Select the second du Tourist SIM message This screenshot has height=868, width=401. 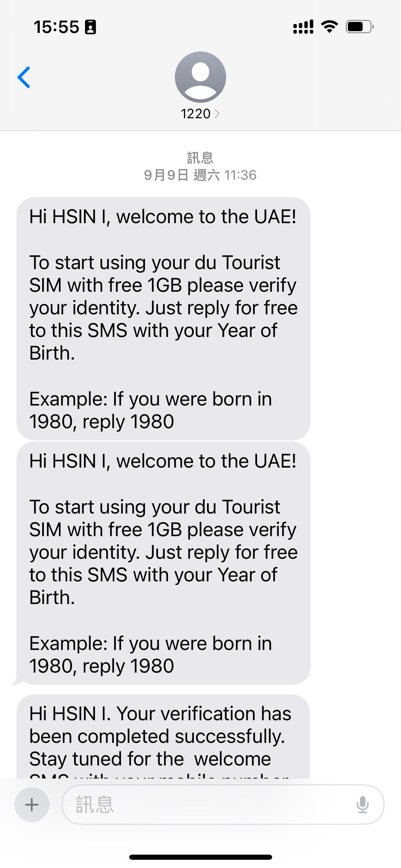tap(163, 563)
